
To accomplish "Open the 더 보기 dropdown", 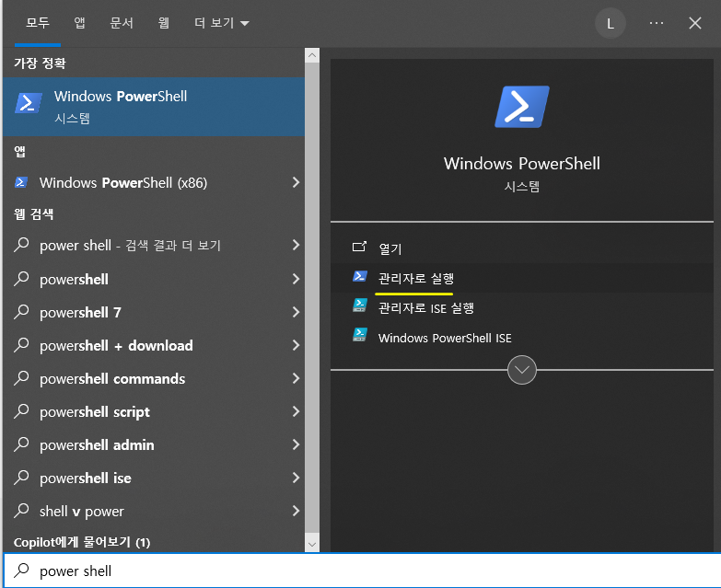I will tap(222, 23).
